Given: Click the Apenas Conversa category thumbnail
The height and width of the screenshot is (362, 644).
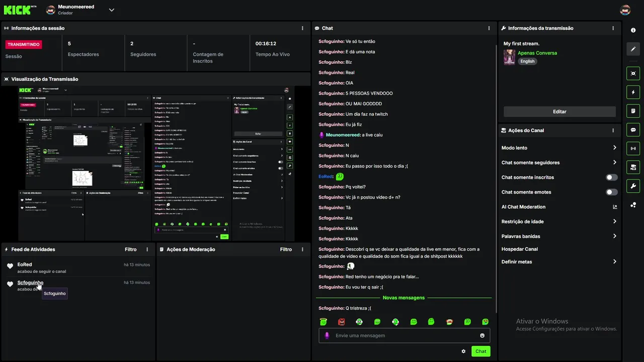Looking at the screenshot, I should coord(509,57).
